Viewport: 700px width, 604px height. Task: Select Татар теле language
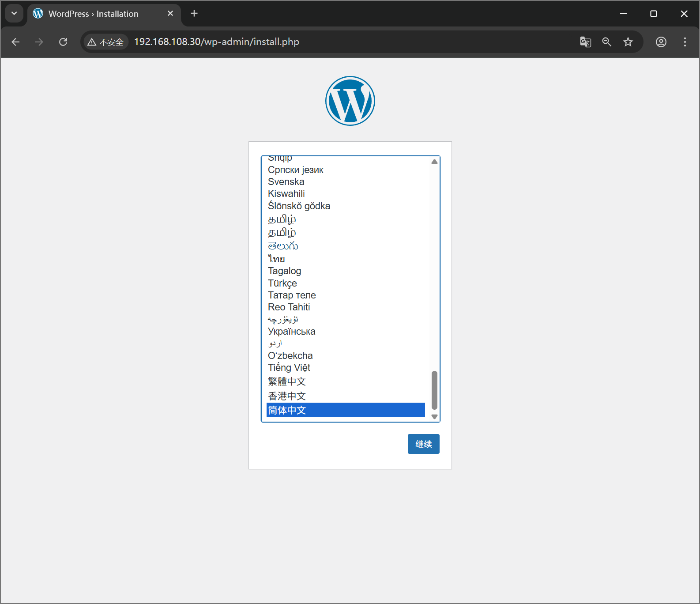[346, 295]
